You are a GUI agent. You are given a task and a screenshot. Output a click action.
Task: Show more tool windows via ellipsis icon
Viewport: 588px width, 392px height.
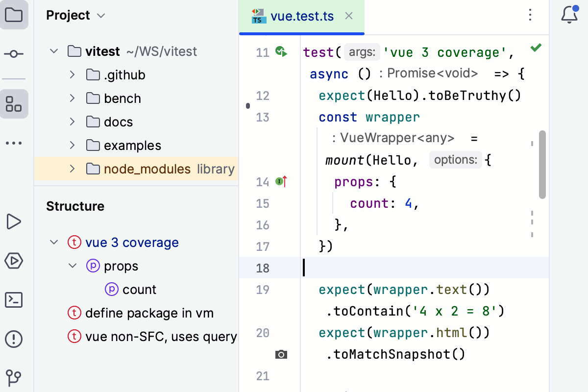tap(14, 143)
